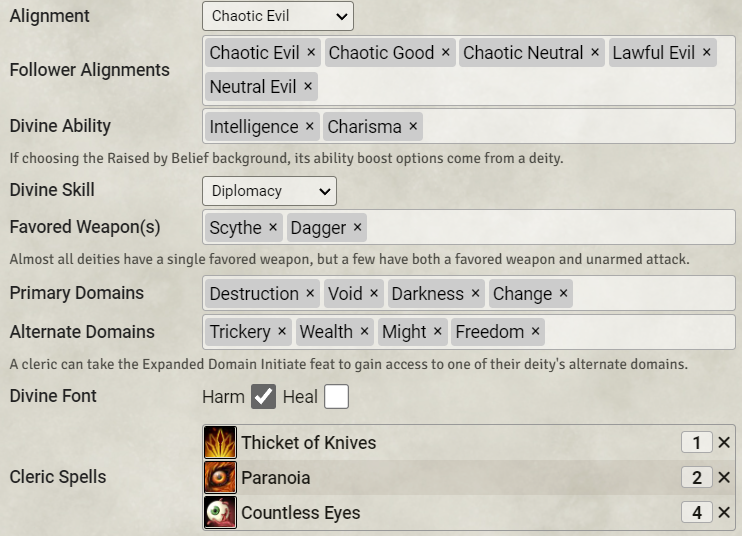This screenshot has width=742, height=536.
Task: Remove the Scythe favored weapon tag
Action: [x=273, y=228]
